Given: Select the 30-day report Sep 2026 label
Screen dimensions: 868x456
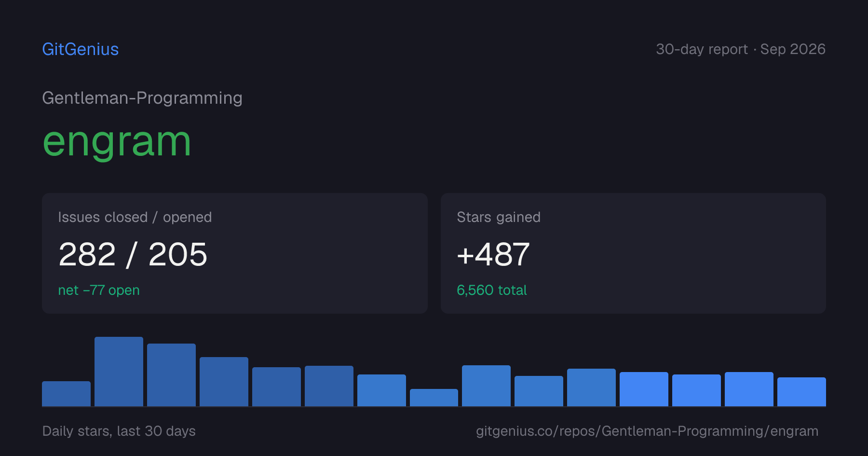Looking at the screenshot, I should [741, 49].
